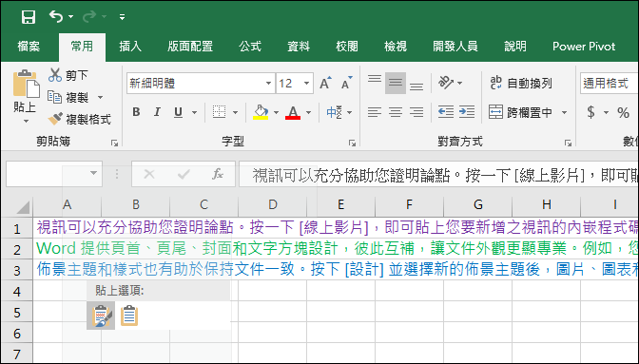Toggle underline formatting
Image resolution: width=639 pixels, height=364 pixels.
(178, 112)
